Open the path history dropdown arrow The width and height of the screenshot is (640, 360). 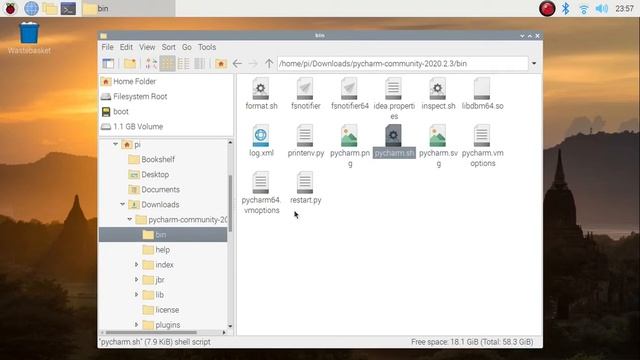[x=534, y=63]
